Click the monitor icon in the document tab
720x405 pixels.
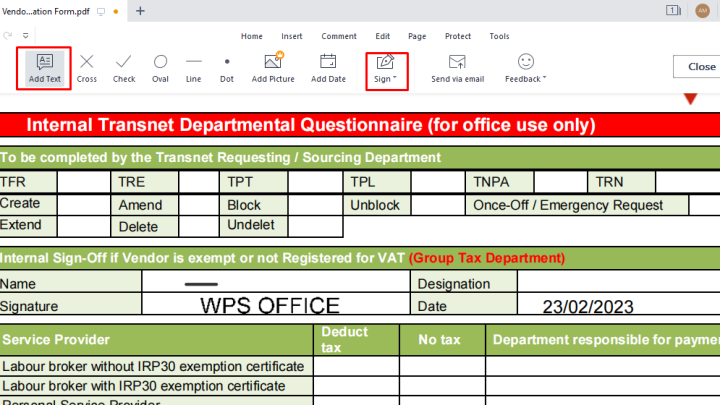101,11
